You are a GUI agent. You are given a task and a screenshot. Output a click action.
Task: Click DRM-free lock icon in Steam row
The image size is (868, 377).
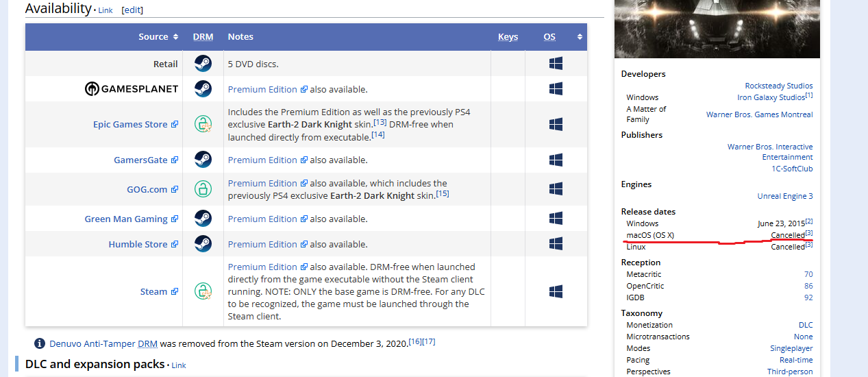click(203, 291)
